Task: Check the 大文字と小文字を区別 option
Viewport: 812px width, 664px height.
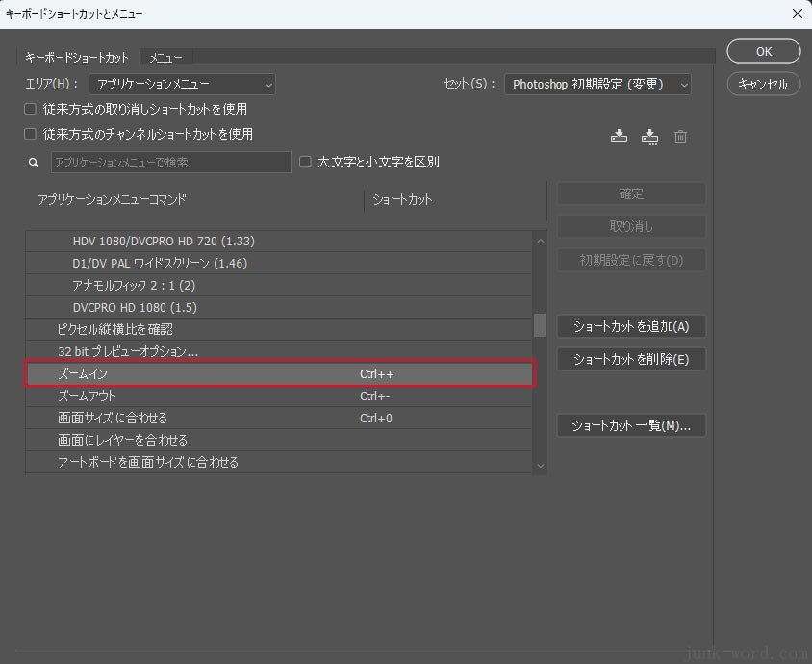Action: (x=306, y=162)
